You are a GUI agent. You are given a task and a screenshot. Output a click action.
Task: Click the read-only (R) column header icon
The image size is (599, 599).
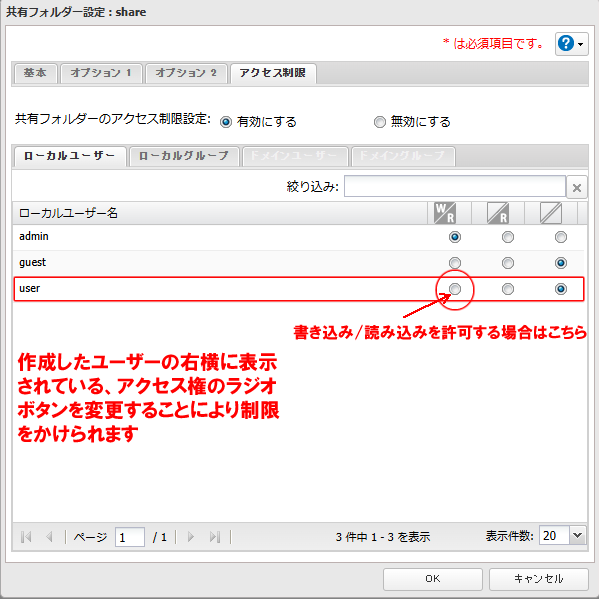pyautogui.click(x=498, y=213)
